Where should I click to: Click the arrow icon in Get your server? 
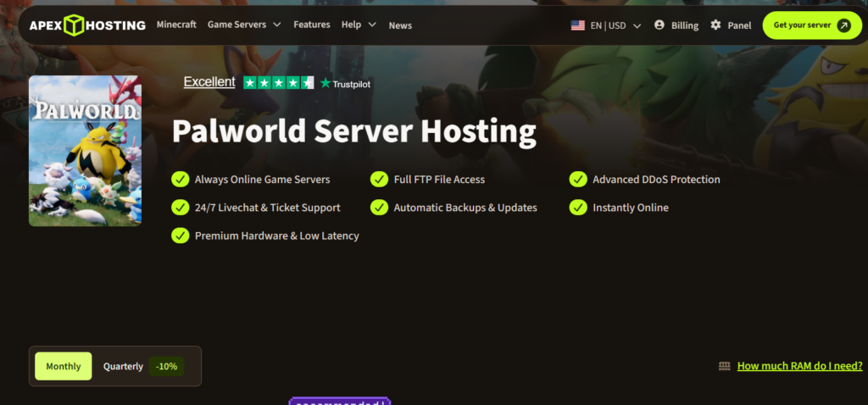click(x=843, y=25)
